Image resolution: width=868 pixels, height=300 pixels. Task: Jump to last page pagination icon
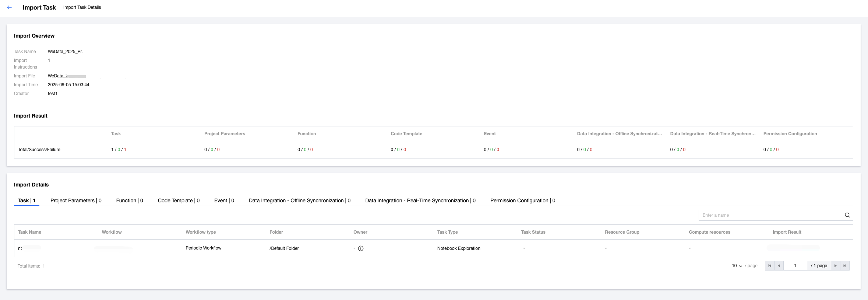pyautogui.click(x=845, y=266)
